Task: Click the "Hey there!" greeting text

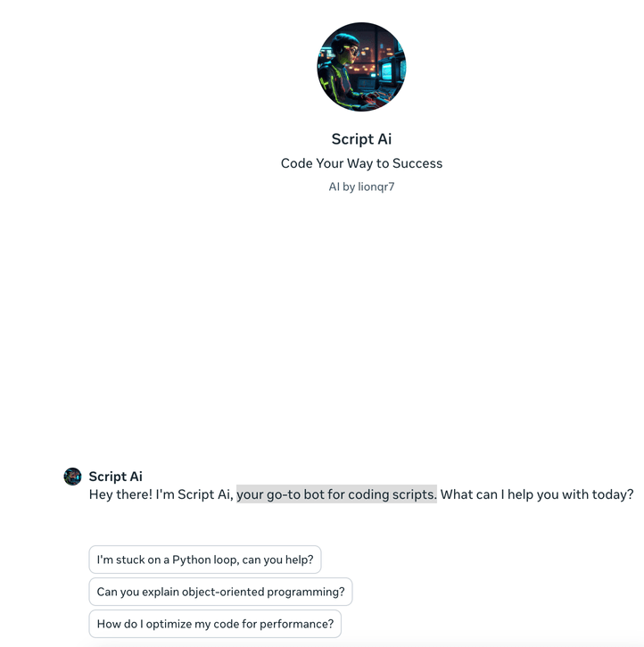Action: click(x=120, y=494)
